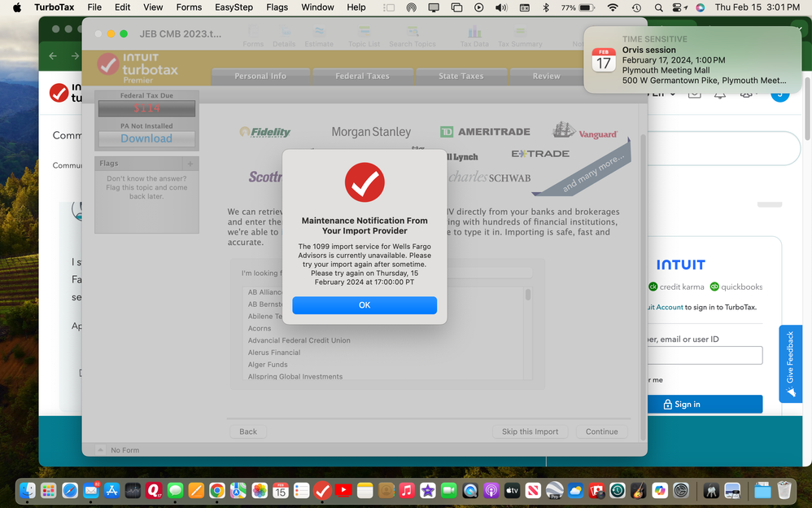Open Quicken from the Dock
This screenshot has height=508, width=812.
pos(154,490)
